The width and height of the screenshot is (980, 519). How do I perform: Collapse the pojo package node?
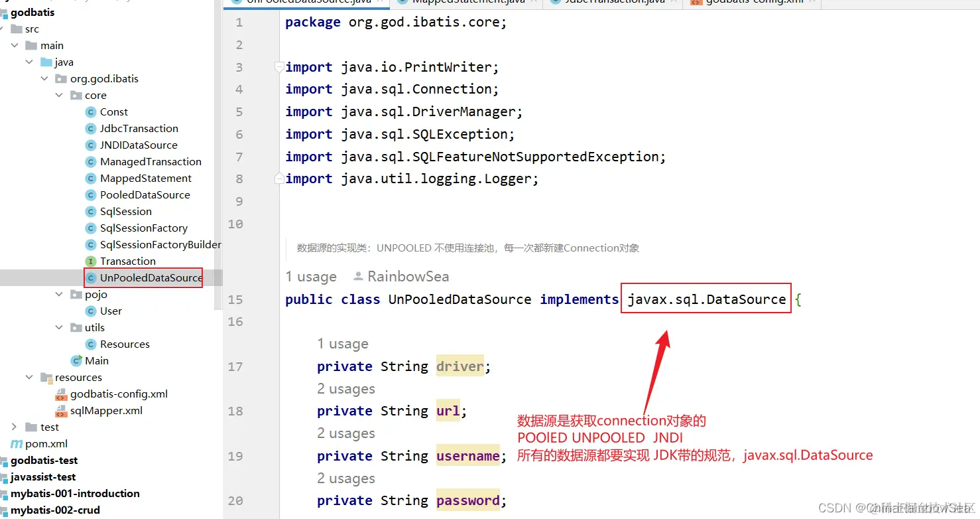pyautogui.click(x=60, y=295)
